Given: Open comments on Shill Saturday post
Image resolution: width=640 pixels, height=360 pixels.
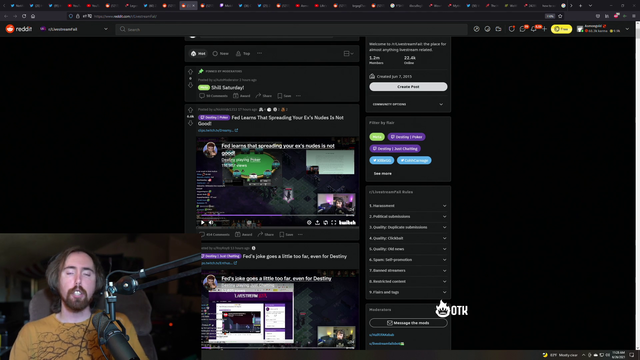Looking at the screenshot, I should click(x=213, y=96).
